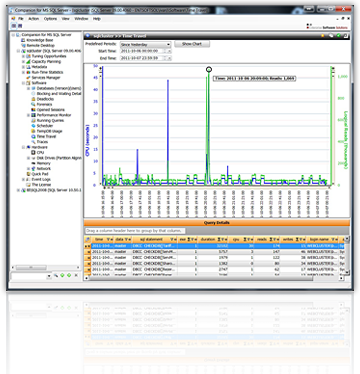The height and width of the screenshot is (374, 360).
Task: Open The License node
Action: pos(41,185)
